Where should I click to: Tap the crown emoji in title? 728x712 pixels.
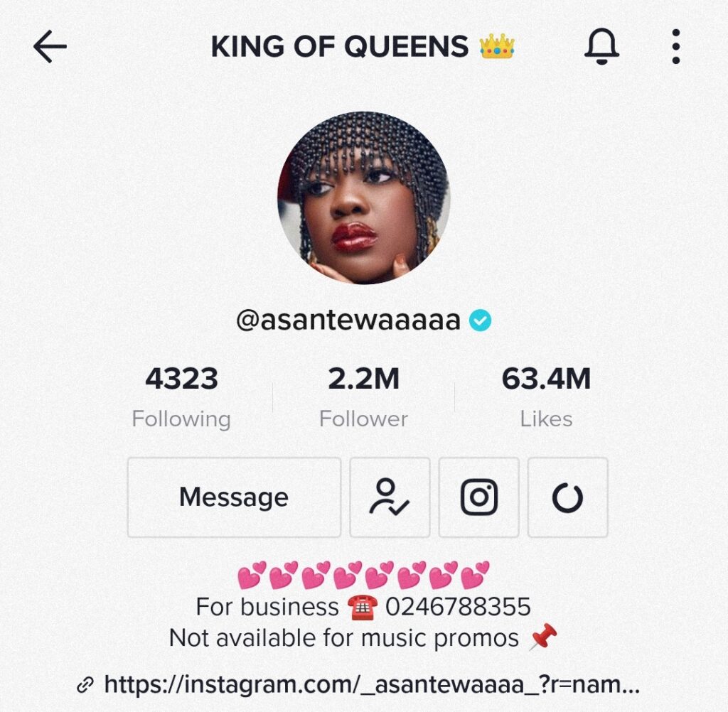[497, 46]
